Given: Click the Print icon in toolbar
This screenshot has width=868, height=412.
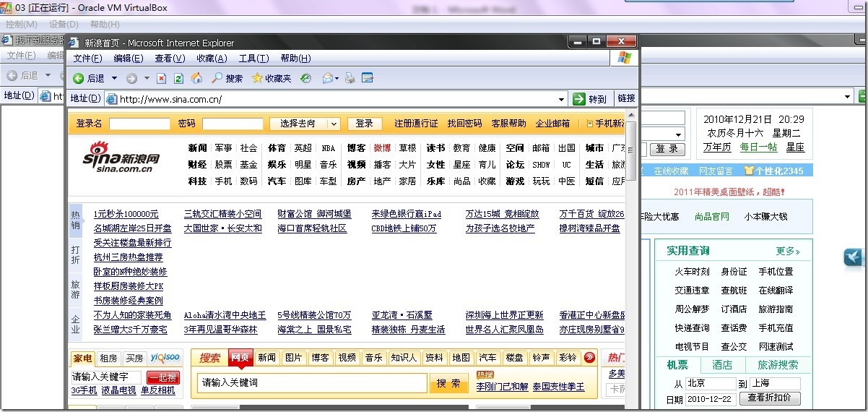Looking at the screenshot, I should tap(350, 78).
